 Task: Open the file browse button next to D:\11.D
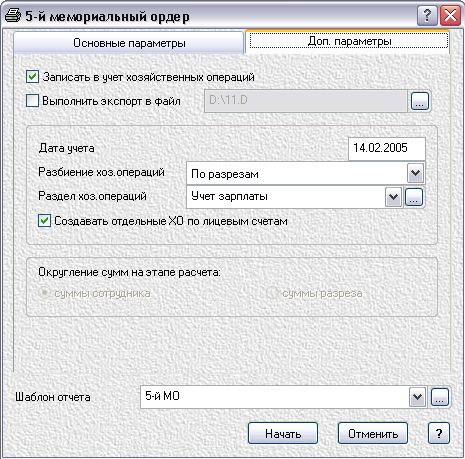pos(420,101)
